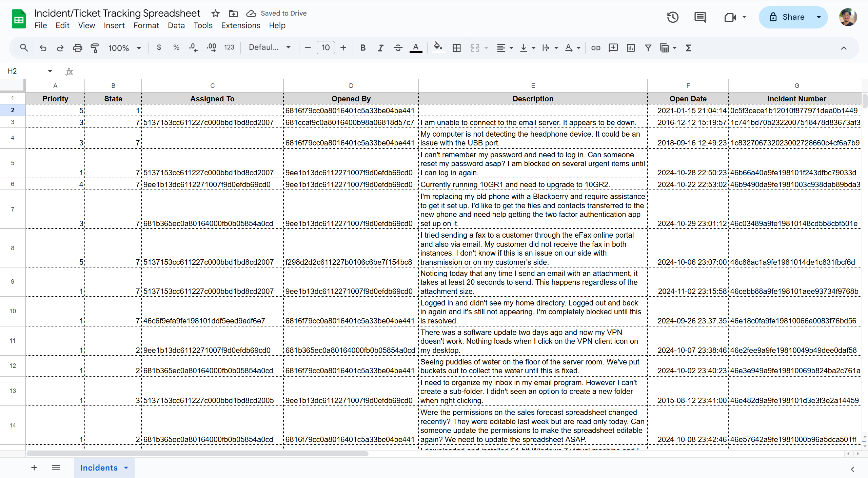Increase decimal places icon
This screenshot has width=868, height=478.
point(211,47)
